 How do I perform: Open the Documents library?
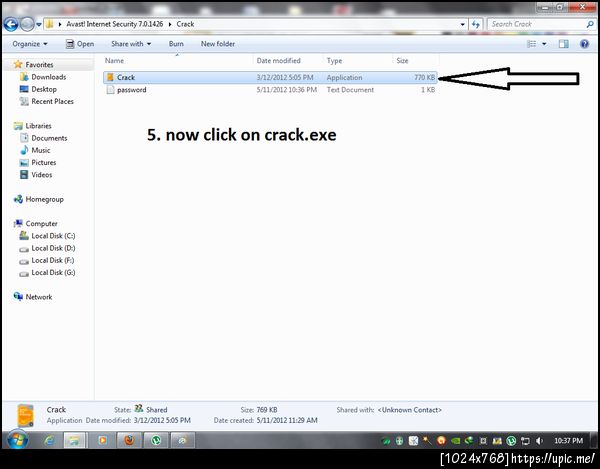click(x=49, y=138)
